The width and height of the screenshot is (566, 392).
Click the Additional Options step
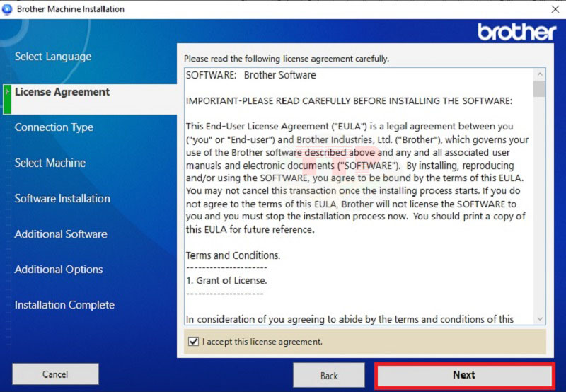click(x=59, y=270)
